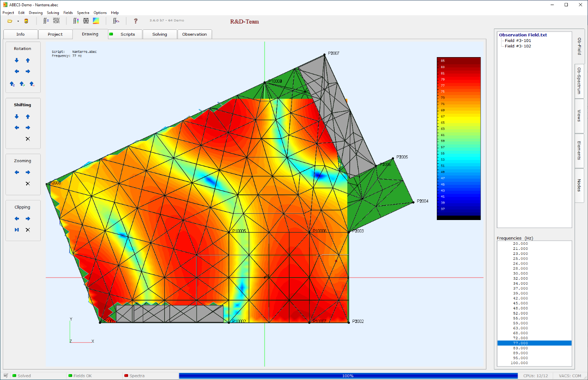
Task: Expand the open-file dropdown arrow in toolbar
Action: 18,21
